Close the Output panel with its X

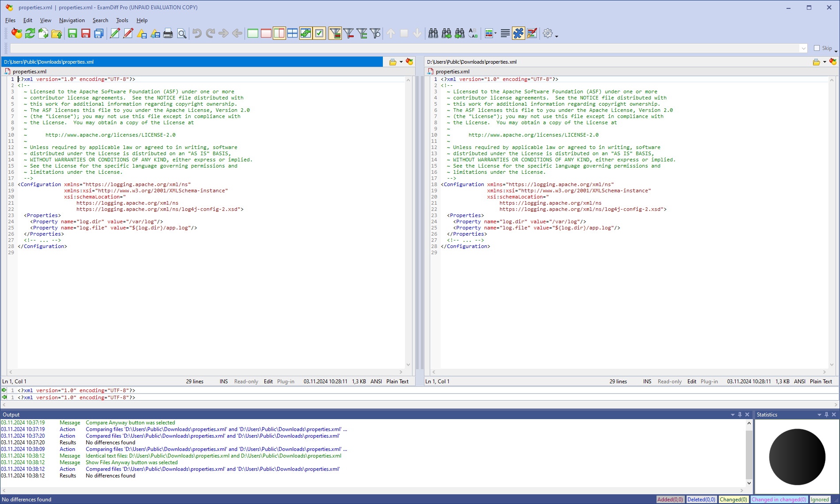coord(747,415)
